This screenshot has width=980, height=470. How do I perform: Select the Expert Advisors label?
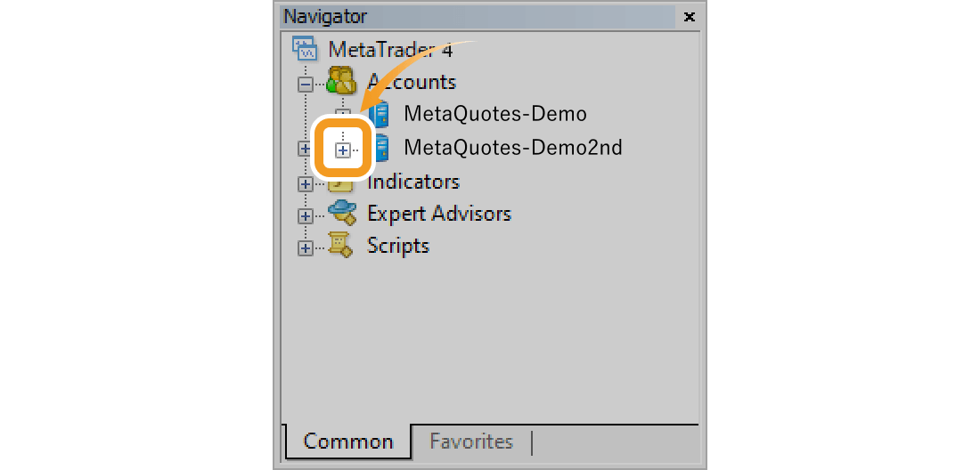tap(438, 214)
